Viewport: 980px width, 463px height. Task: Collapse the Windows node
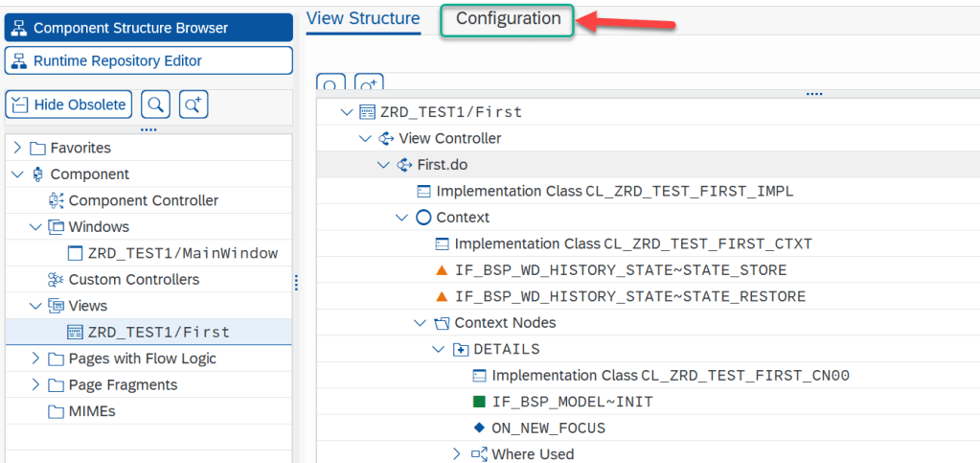(35, 227)
